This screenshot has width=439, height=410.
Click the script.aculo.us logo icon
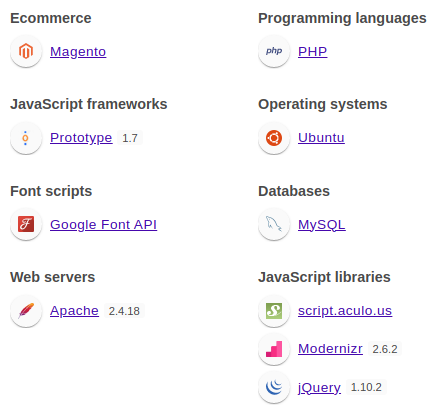coord(274,311)
